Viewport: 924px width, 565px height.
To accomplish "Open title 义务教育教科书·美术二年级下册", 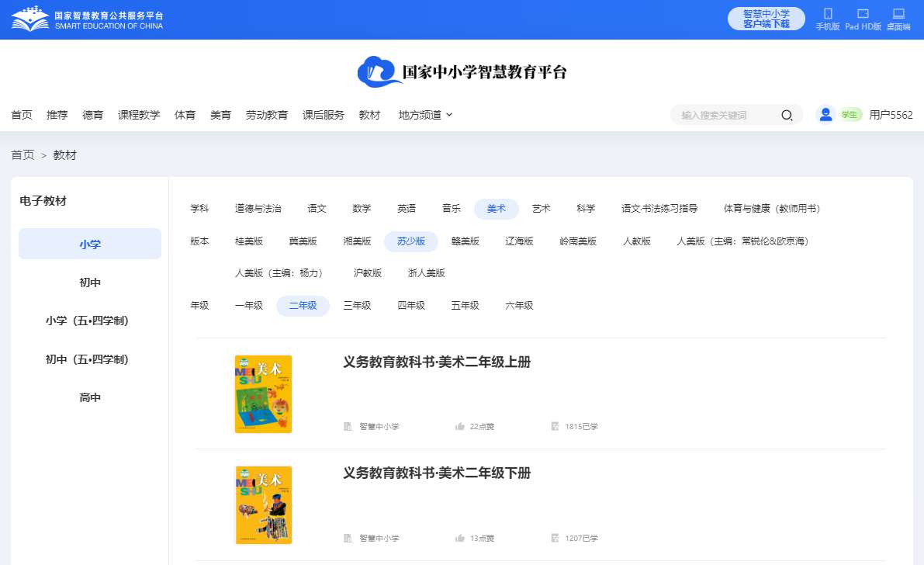I will [437, 473].
